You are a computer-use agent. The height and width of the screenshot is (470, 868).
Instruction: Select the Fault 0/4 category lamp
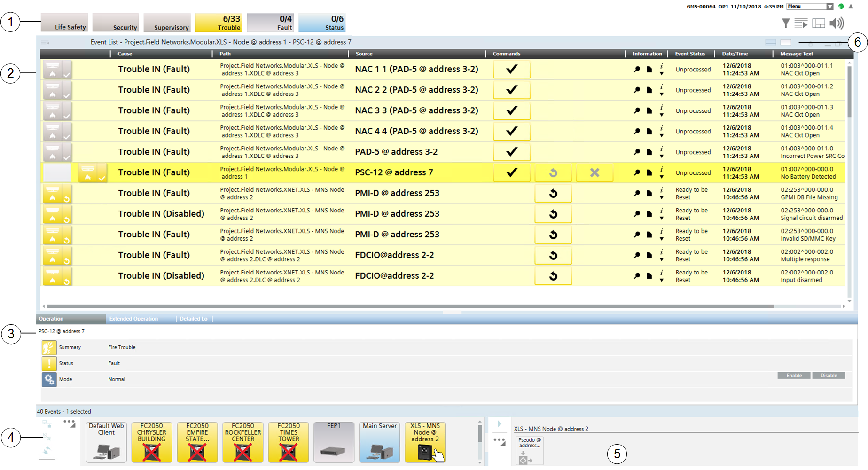tap(270, 23)
